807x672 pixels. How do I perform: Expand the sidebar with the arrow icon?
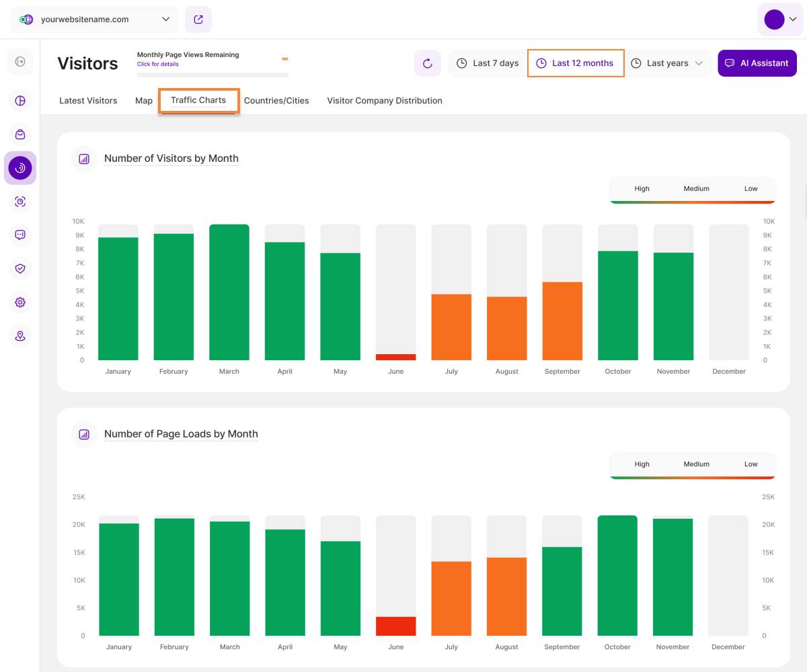point(20,62)
